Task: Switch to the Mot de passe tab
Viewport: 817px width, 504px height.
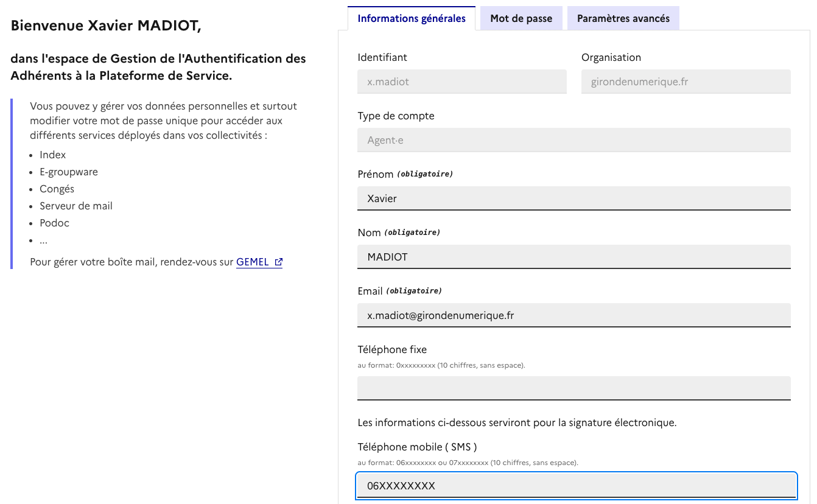Action: click(x=521, y=18)
